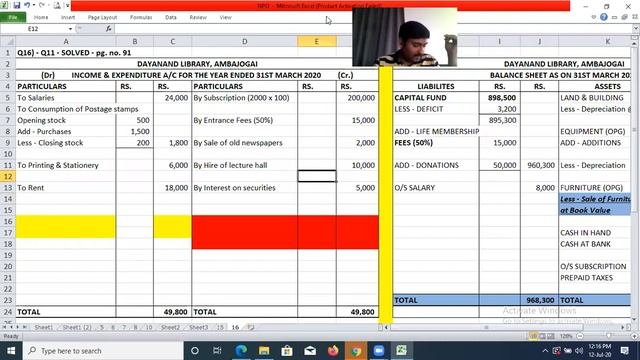Viewport: 640px width, 360px height.
Task: Go to the Data ribbon tab
Action: coord(171,18)
